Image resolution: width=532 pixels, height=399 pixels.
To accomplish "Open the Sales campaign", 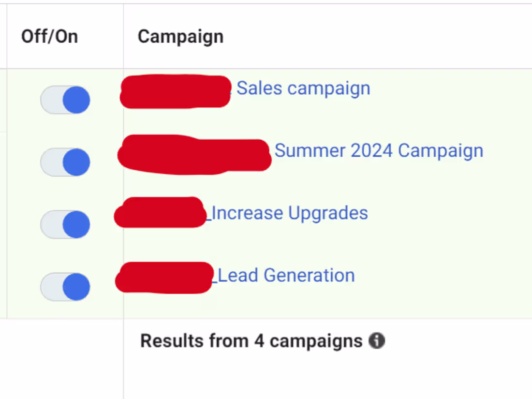I will (303, 88).
